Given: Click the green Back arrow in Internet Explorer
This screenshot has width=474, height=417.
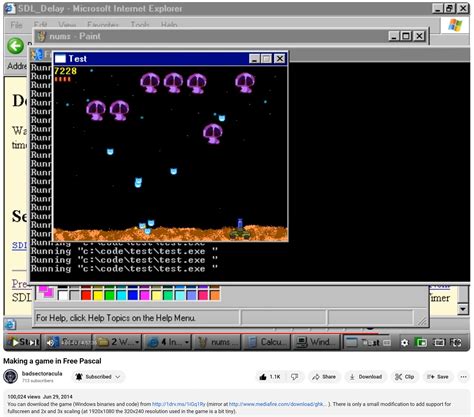Looking at the screenshot, I should point(16,46).
